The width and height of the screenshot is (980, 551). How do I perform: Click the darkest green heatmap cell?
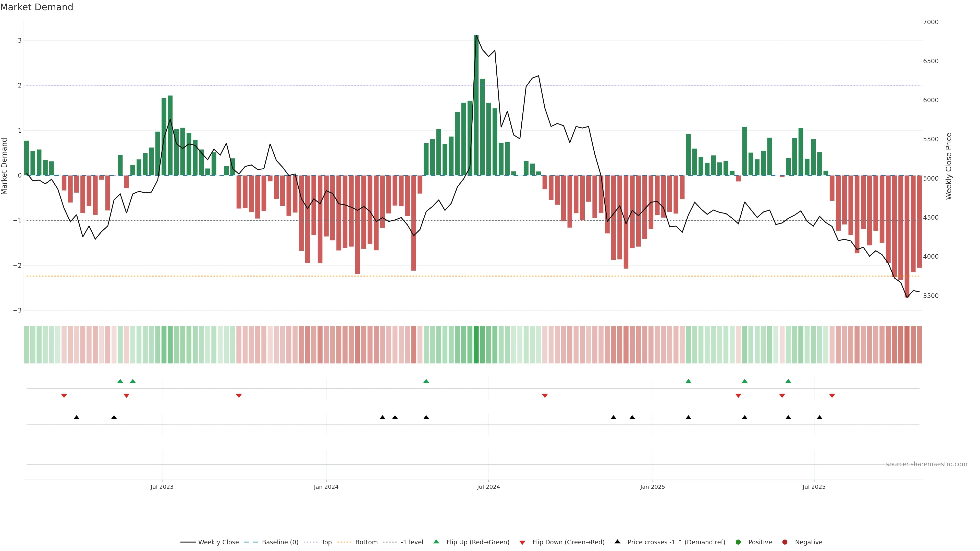pos(476,345)
